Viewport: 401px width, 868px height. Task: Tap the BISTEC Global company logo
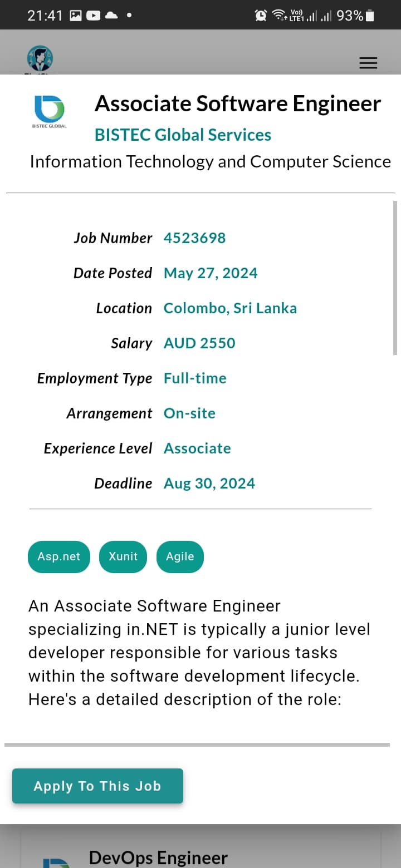(50, 111)
